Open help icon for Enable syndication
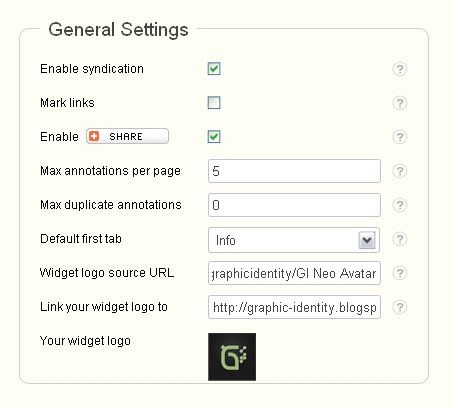 pos(399,69)
